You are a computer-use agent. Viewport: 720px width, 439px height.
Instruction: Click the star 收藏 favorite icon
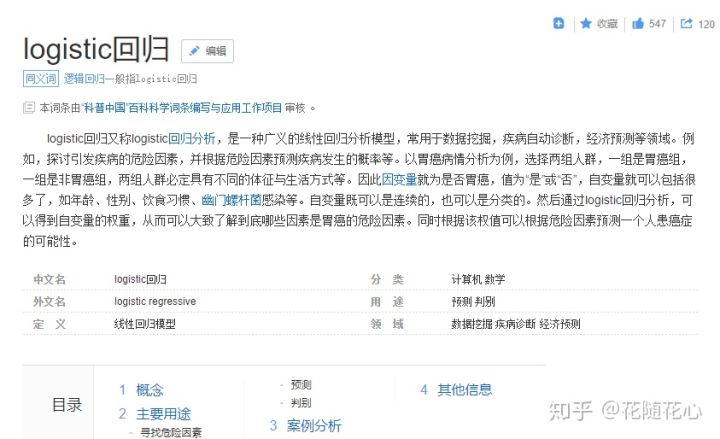click(x=585, y=23)
